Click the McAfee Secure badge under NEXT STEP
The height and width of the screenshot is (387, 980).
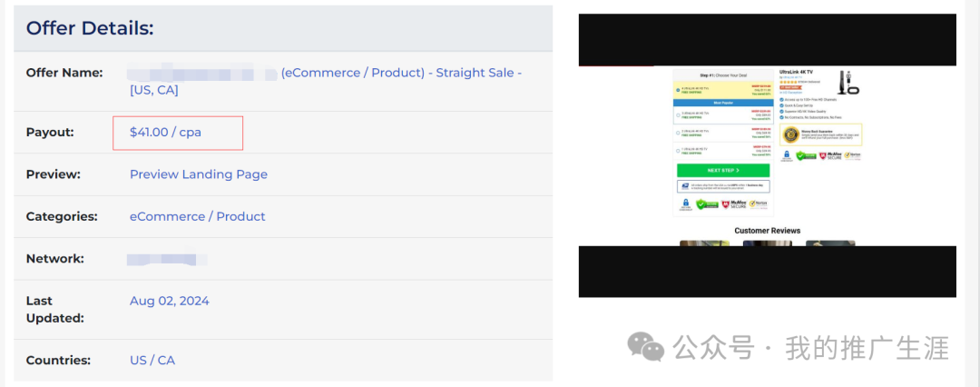pyautogui.click(x=734, y=204)
